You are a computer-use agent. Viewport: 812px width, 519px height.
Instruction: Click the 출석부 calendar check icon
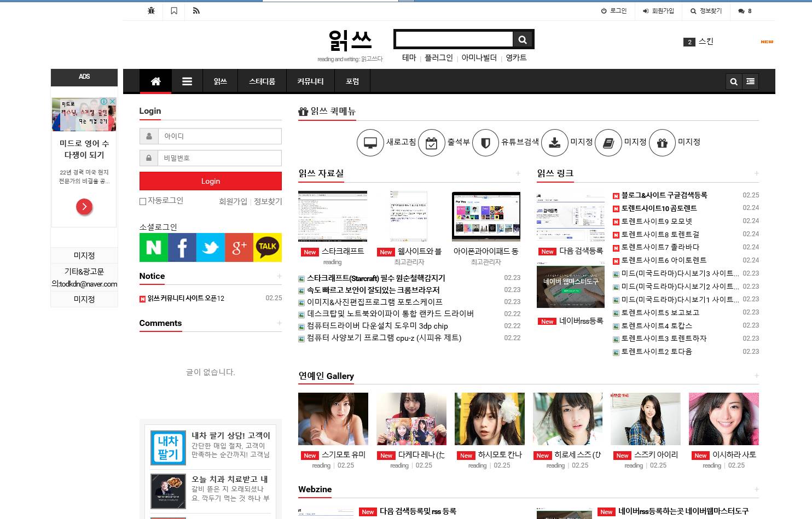[x=432, y=143]
